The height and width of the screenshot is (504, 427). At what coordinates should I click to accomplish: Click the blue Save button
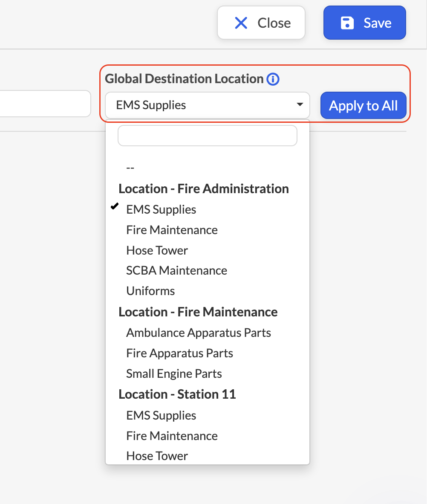tap(365, 23)
